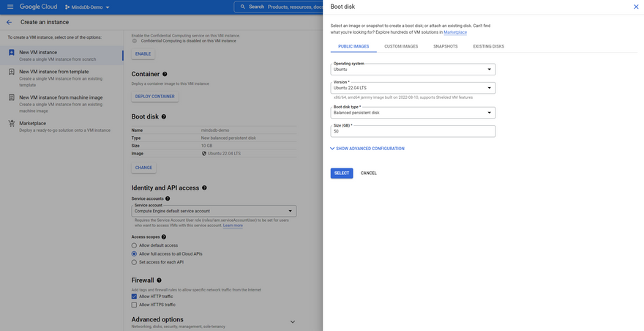Close the Boot disk panel
The width and height of the screenshot is (644, 331).
pyautogui.click(x=636, y=7)
